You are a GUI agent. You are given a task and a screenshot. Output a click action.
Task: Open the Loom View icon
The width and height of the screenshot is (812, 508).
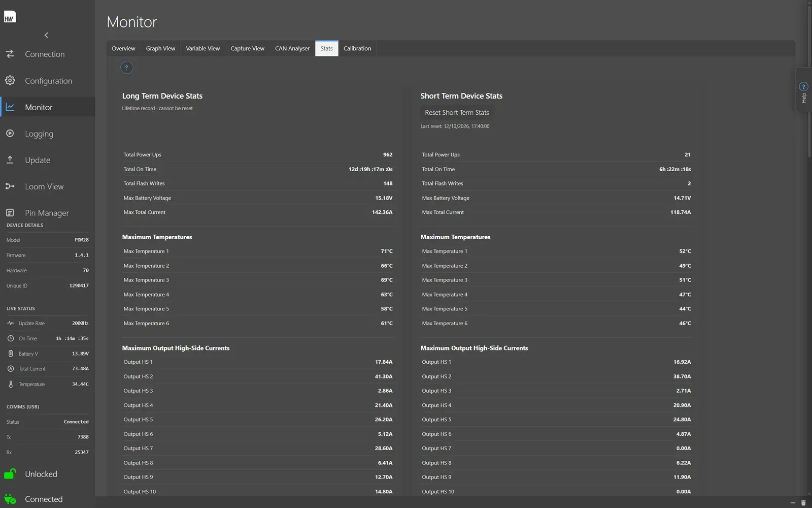click(10, 186)
